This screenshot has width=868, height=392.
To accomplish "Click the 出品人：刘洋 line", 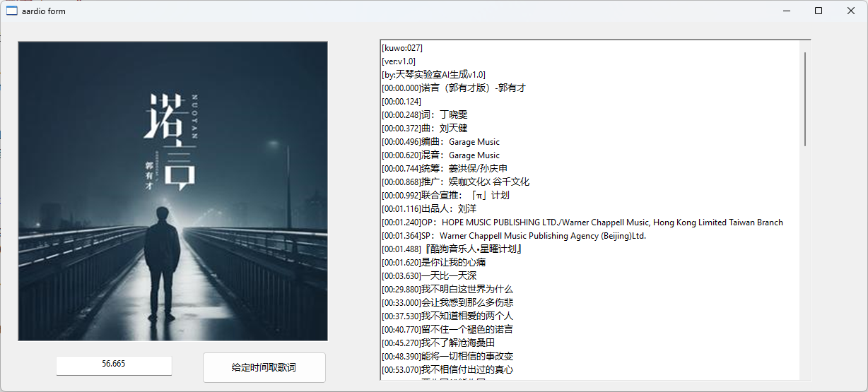I will click(x=429, y=209).
